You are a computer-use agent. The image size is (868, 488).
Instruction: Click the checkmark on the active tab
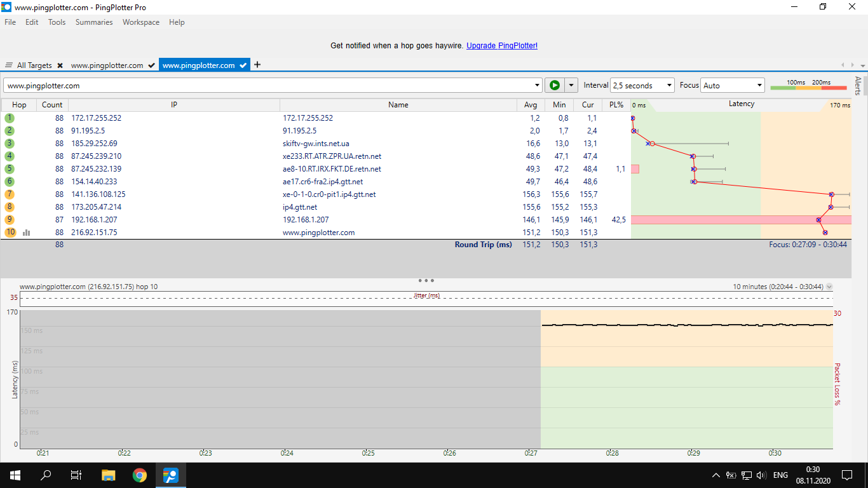[x=243, y=65]
